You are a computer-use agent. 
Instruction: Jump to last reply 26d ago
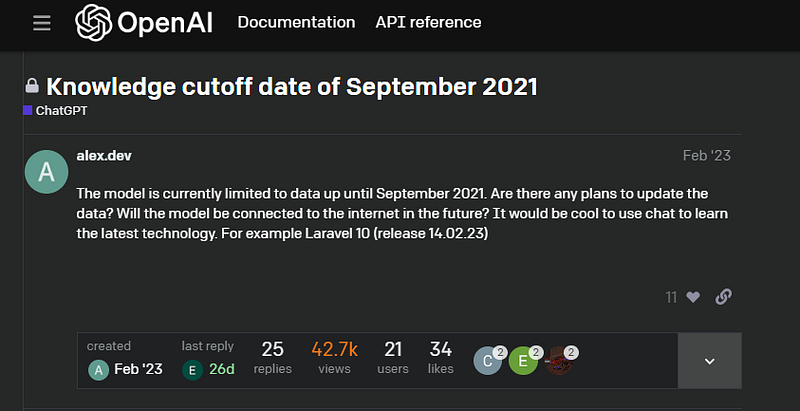click(x=222, y=369)
